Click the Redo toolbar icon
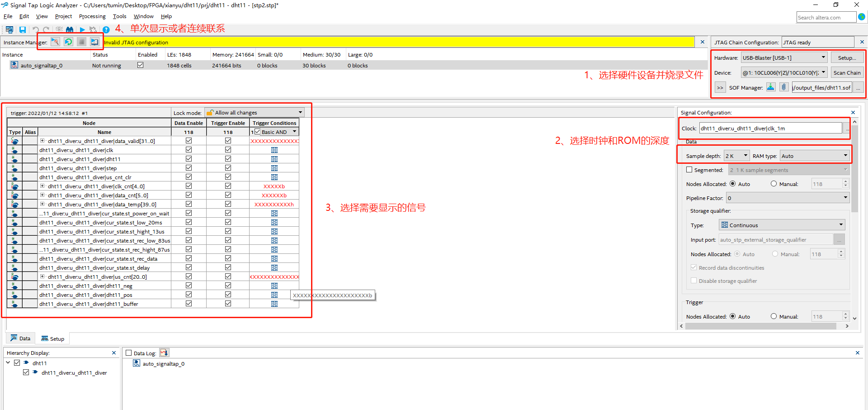 (x=46, y=30)
